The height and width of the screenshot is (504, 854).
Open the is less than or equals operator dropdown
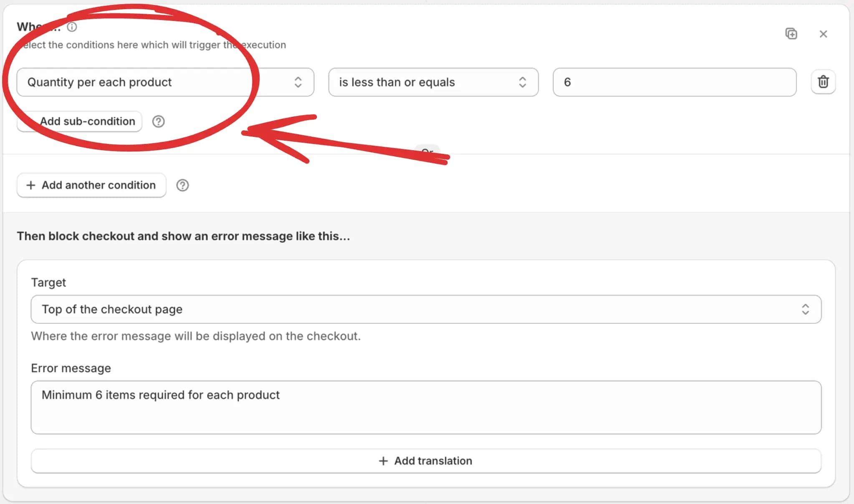click(433, 82)
